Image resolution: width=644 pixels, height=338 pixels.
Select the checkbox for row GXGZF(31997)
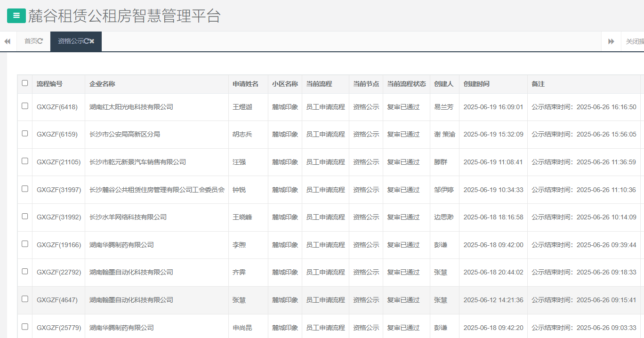[x=25, y=189]
